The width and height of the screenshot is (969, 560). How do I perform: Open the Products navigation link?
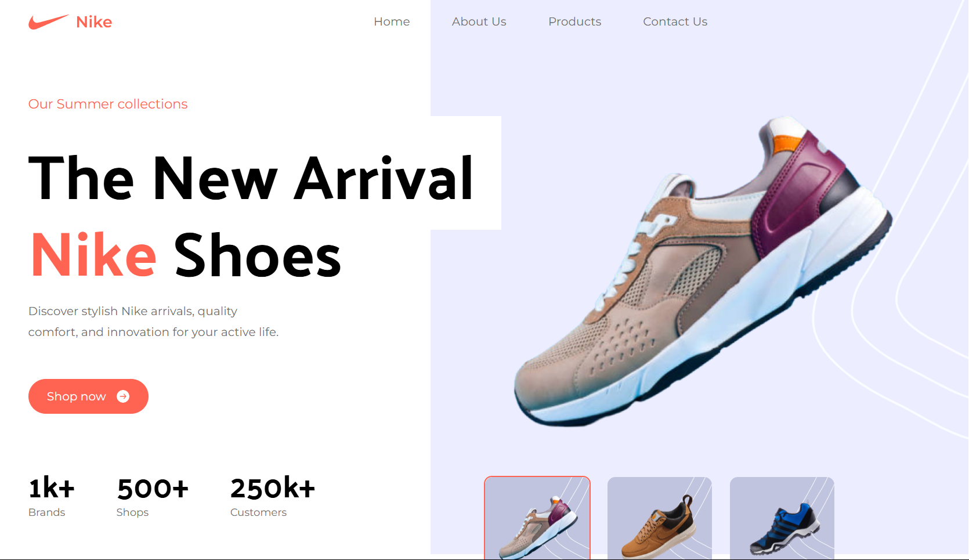(575, 21)
